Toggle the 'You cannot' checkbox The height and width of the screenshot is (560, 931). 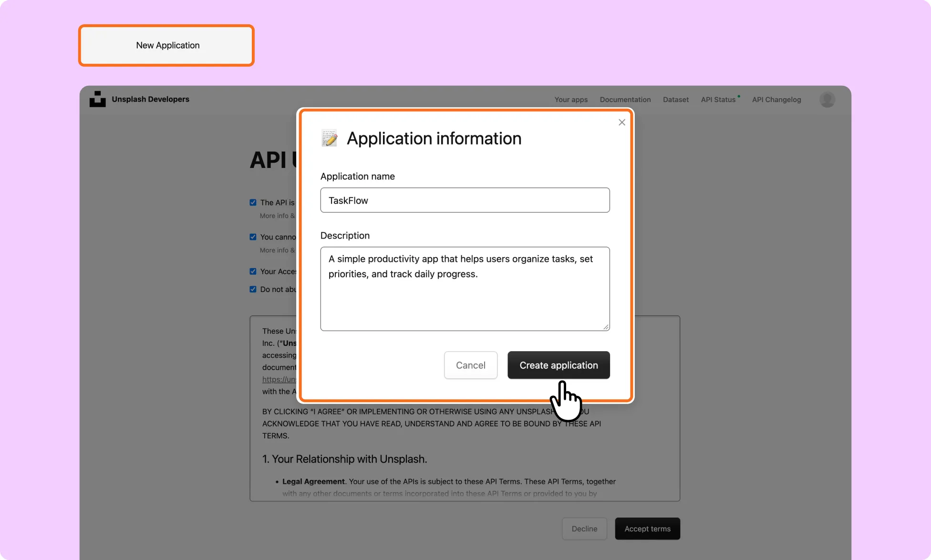[x=253, y=237]
